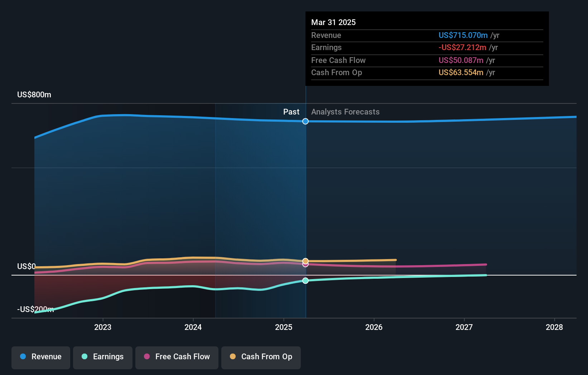This screenshot has height=375, width=588.
Task: Click the 2023 x-axis label
Action: pyautogui.click(x=103, y=327)
